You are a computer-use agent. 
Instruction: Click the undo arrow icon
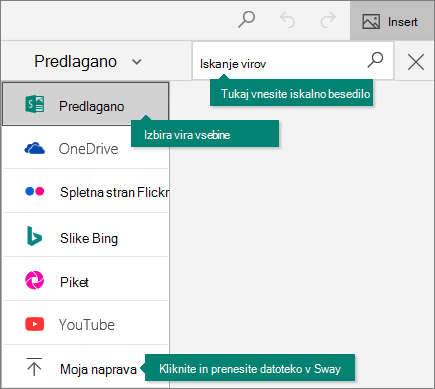(287, 20)
